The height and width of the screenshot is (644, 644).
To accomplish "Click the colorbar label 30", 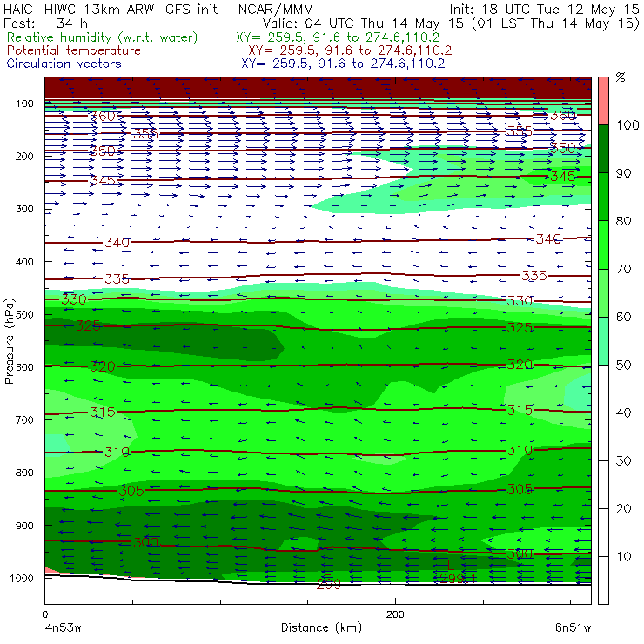I will [x=623, y=461].
